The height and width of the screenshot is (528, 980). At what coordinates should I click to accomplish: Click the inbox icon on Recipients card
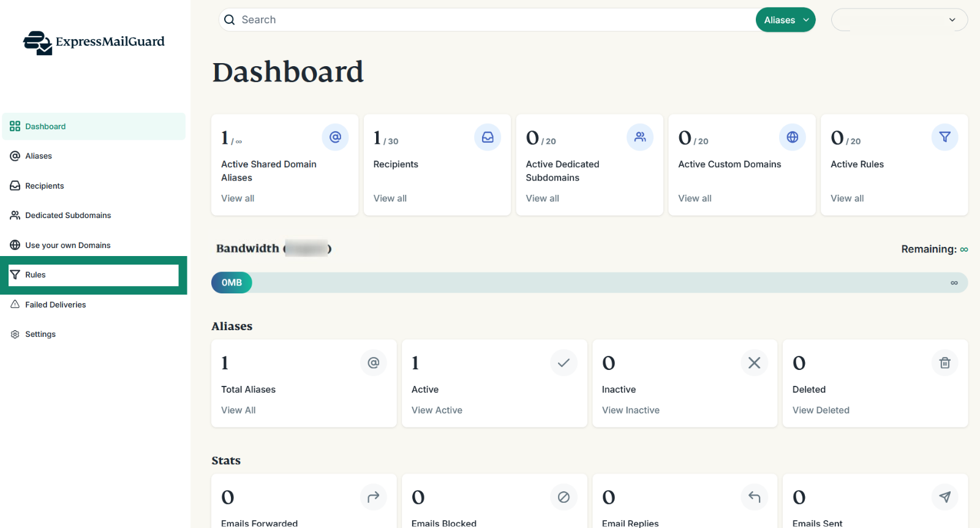coord(488,137)
